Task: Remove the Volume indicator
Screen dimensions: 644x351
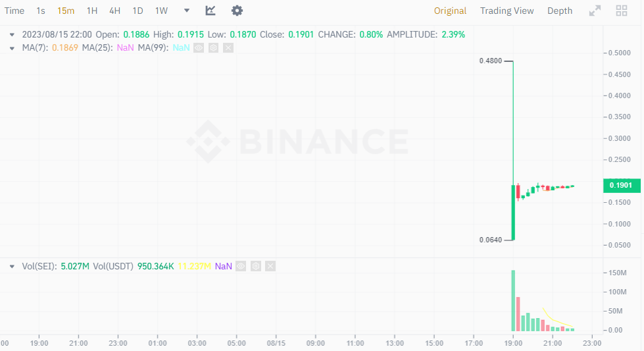Action: coord(270,266)
